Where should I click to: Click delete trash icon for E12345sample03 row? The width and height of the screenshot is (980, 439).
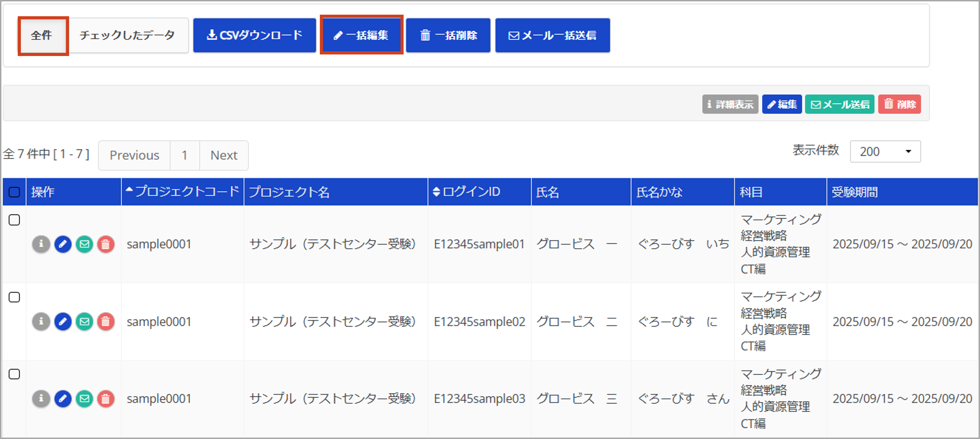106,399
